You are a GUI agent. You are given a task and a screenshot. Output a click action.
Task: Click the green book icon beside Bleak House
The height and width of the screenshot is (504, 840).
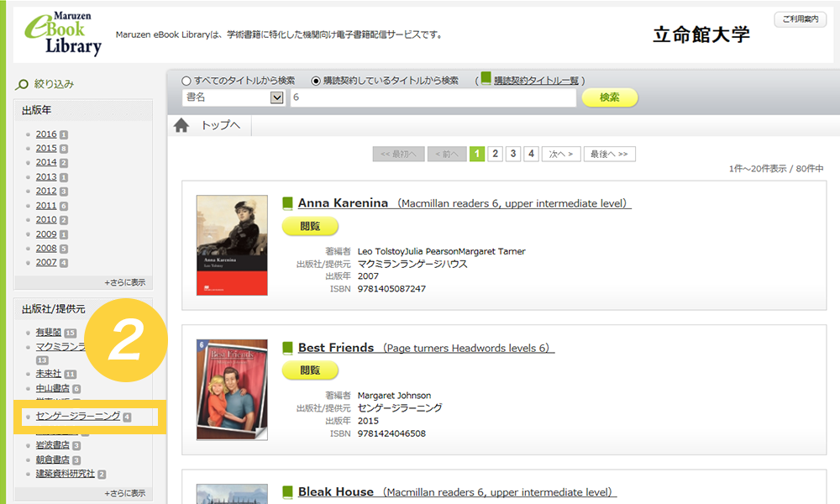click(287, 491)
